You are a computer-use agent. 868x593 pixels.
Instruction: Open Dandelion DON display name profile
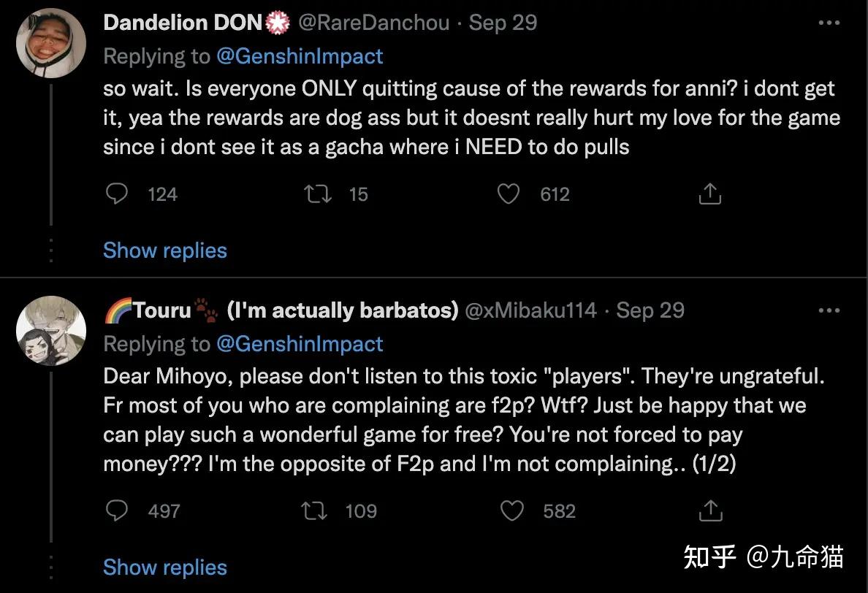coord(183,23)
